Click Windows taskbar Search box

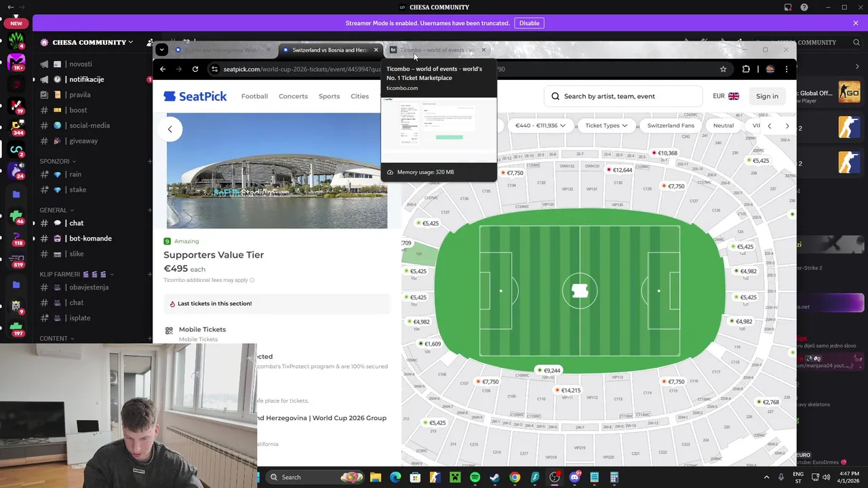click(x=315, y=477)
